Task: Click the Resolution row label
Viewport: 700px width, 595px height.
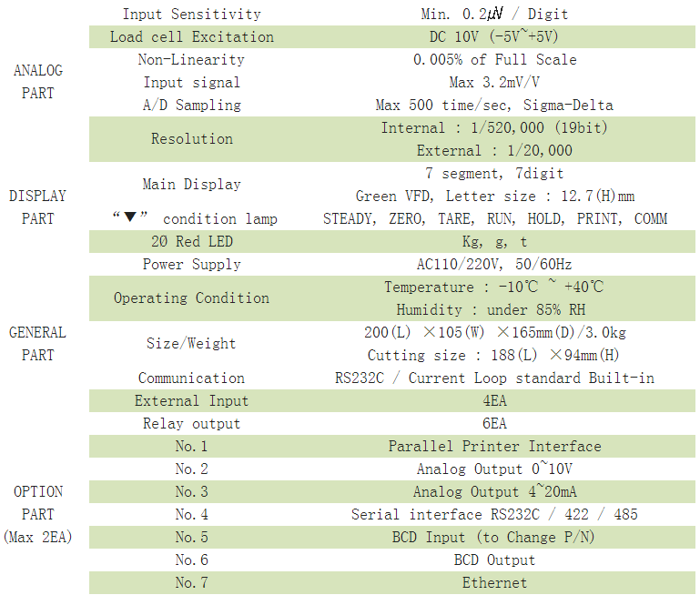Action: tap(191, 139)
